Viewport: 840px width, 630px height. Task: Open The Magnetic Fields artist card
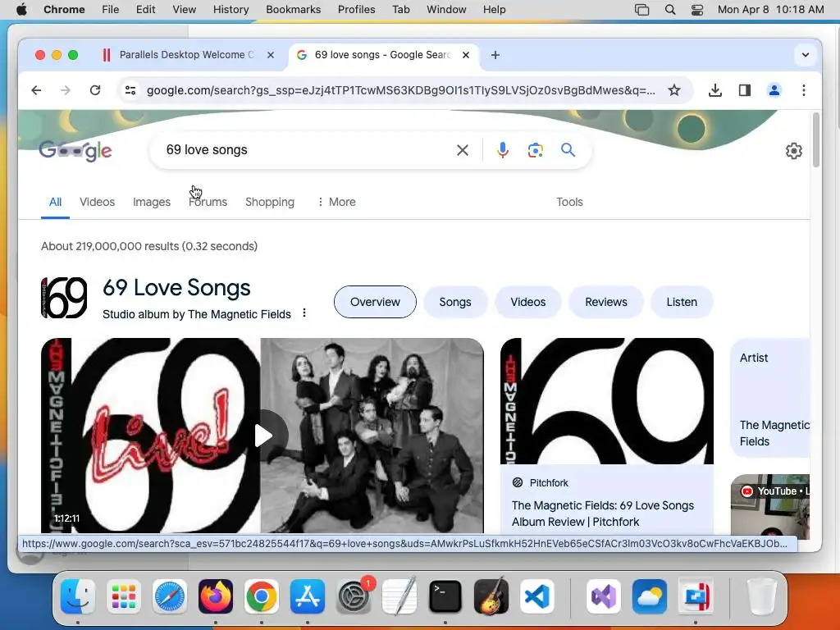click(x=770, y=398)
